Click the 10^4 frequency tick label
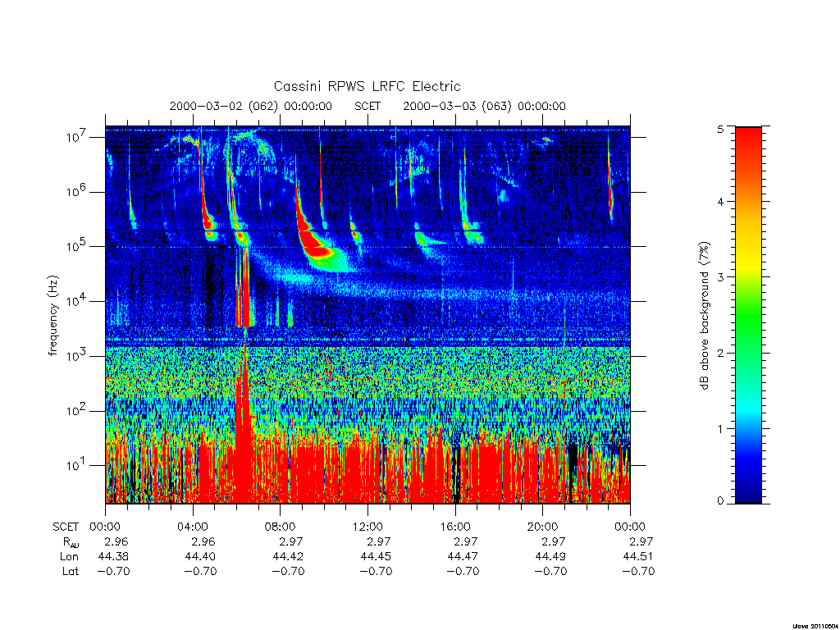This screenshot has height=630, width=840. [x=77, y=301]
